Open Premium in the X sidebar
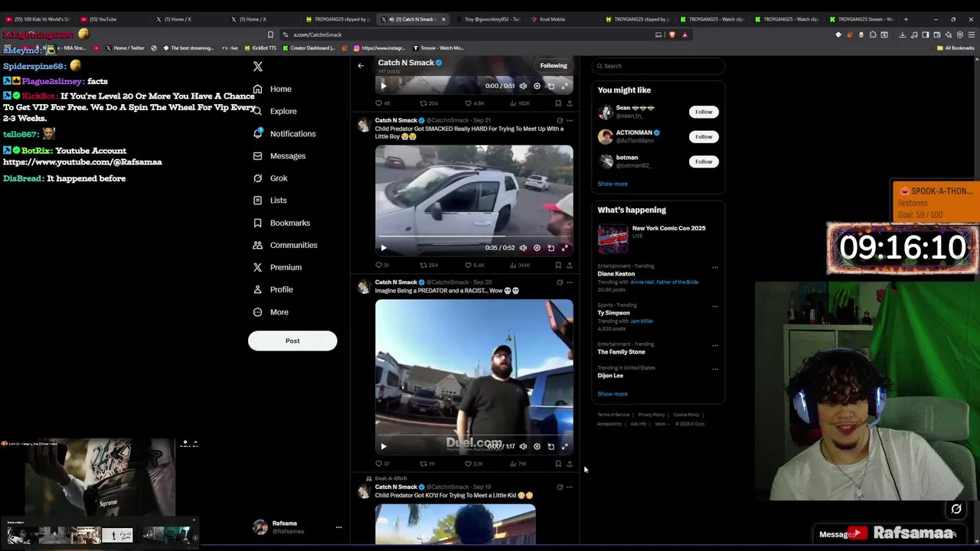The image size is (980, 551). coord(276,267)
